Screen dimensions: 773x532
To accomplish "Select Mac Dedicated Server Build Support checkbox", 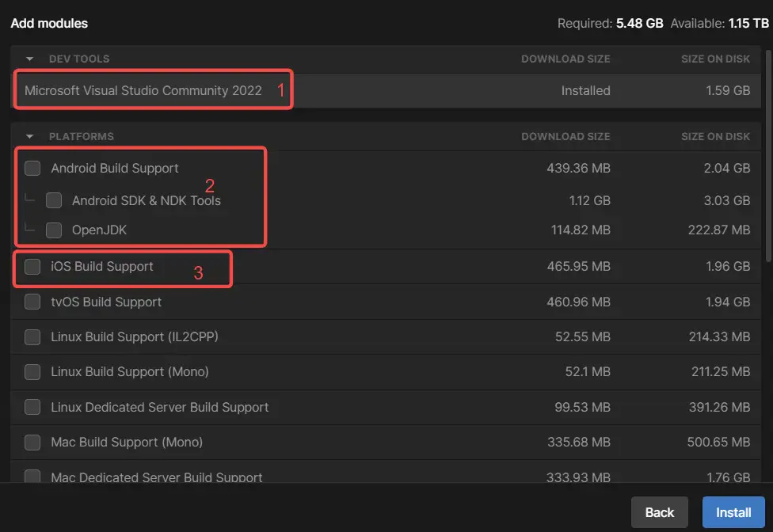I will click(x=32, y=477).
